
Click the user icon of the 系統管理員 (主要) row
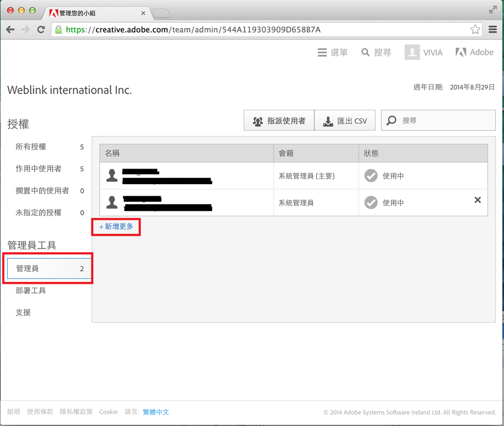coord(112,175)
